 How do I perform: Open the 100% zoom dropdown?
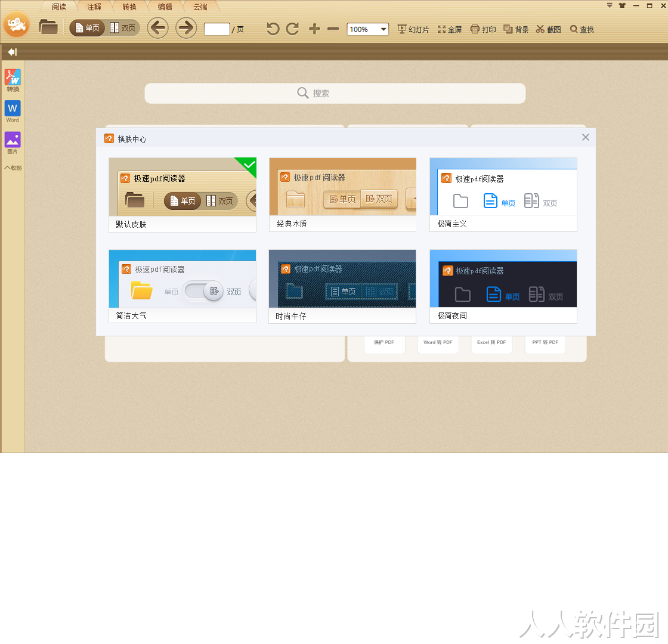coord(367,29)
